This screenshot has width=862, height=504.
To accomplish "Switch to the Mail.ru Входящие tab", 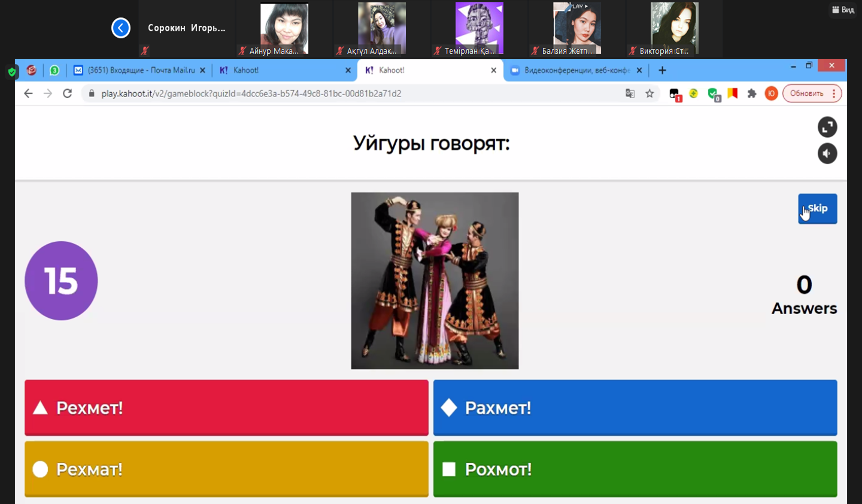I will point(140,71).
